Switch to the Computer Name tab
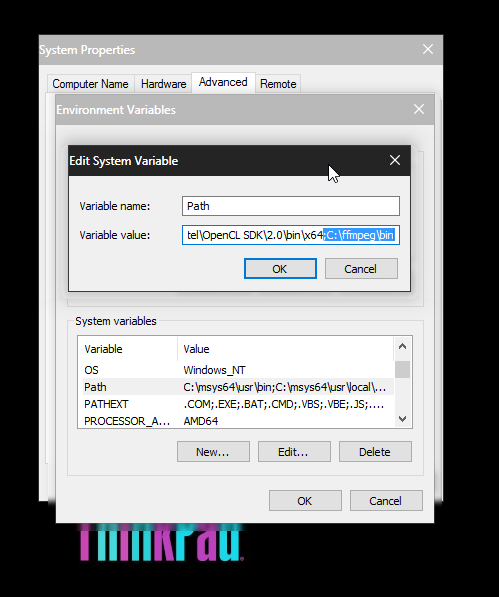Screen dimensions: 499x597 [90, 84]
